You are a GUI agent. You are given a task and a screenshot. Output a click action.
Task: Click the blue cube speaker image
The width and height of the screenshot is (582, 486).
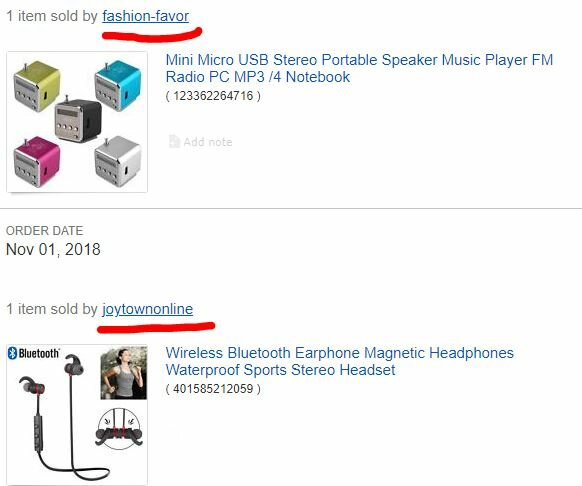(118, 85)
